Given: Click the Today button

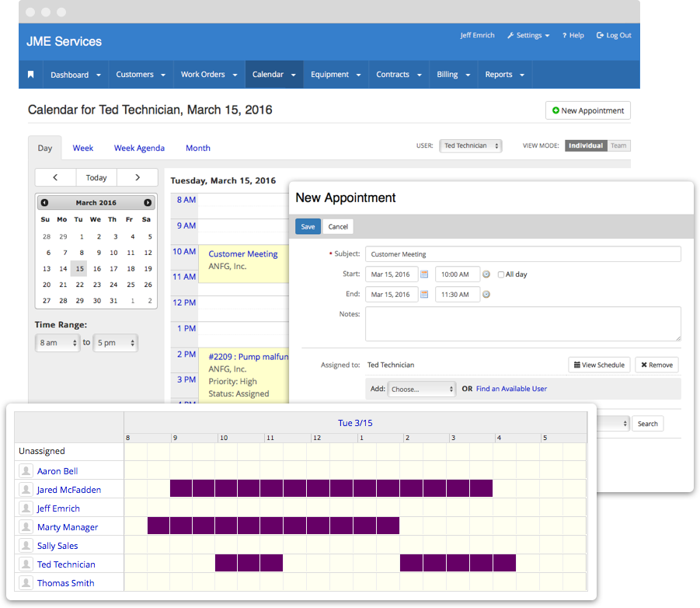Looking at the screenshot, I should coord(96,177).
